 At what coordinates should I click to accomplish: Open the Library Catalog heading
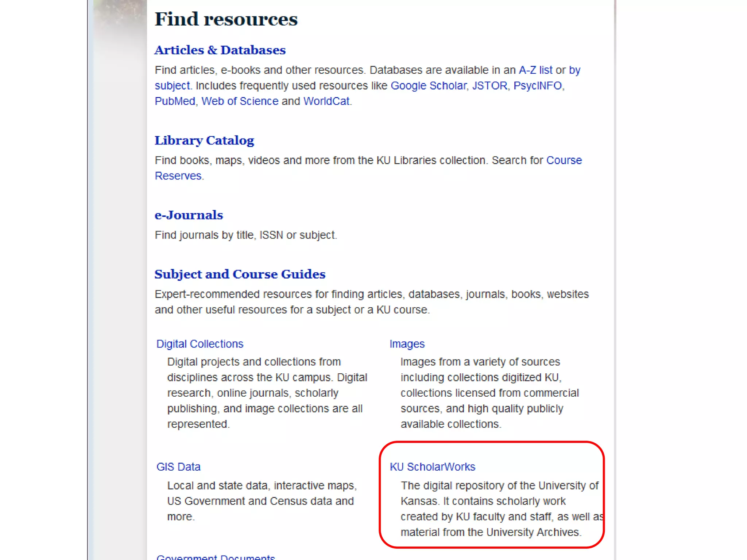point(204,140)
